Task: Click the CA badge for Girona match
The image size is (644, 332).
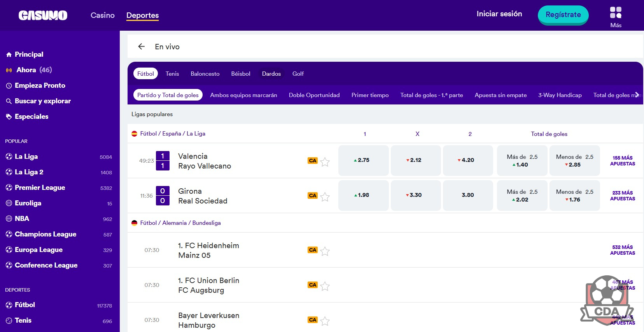Action: [313, 196]
